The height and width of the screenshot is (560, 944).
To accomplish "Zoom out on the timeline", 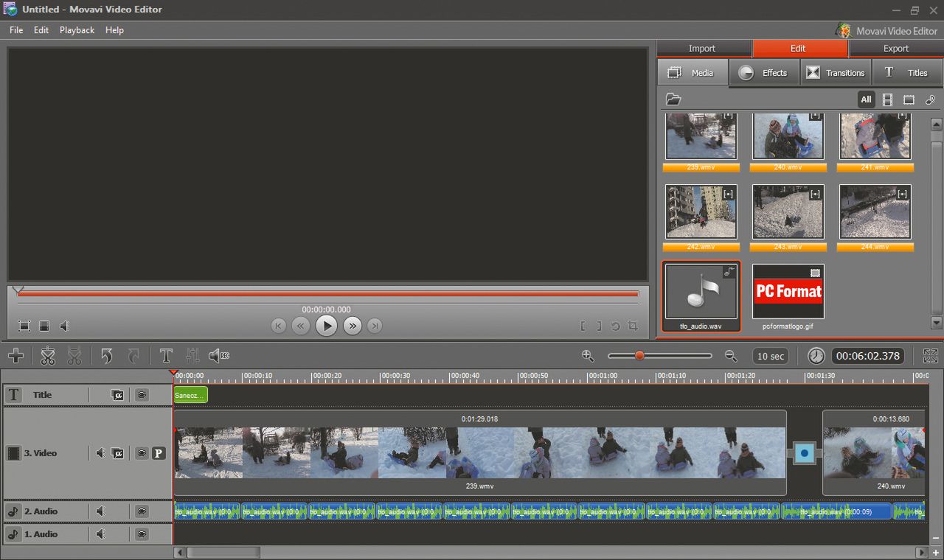I will pyautogui.click(x=731, y=356).
